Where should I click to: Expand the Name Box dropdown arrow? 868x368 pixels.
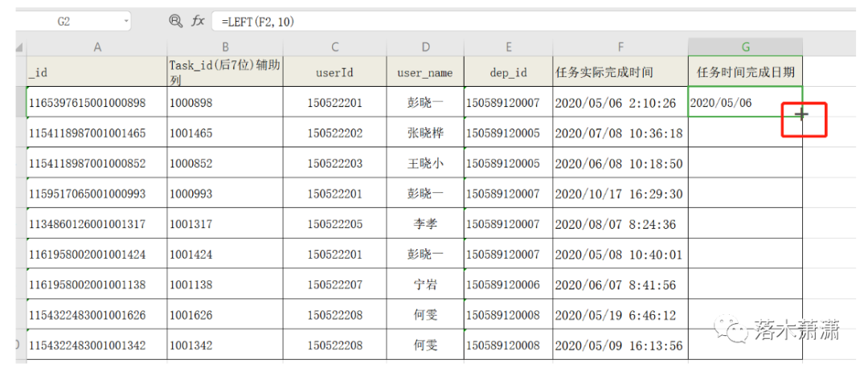coord(127,22)
